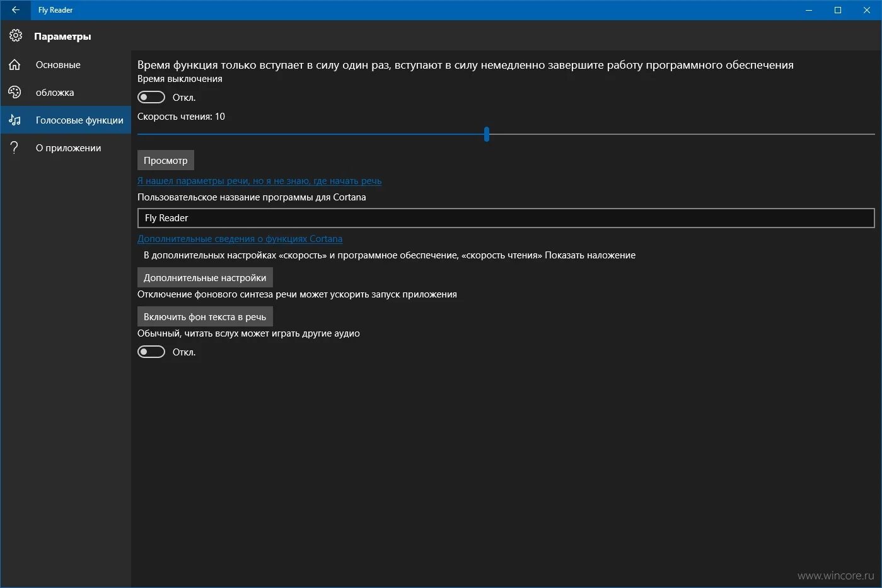Click the gear icon beside Параметры
The width and height of the screenshot is (882, 588).
coord(16,35)
